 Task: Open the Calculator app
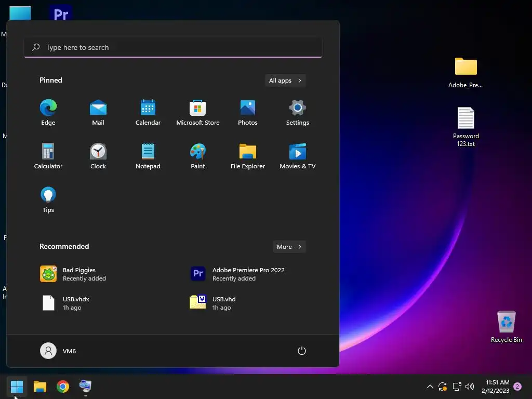[x=48, y=156]
